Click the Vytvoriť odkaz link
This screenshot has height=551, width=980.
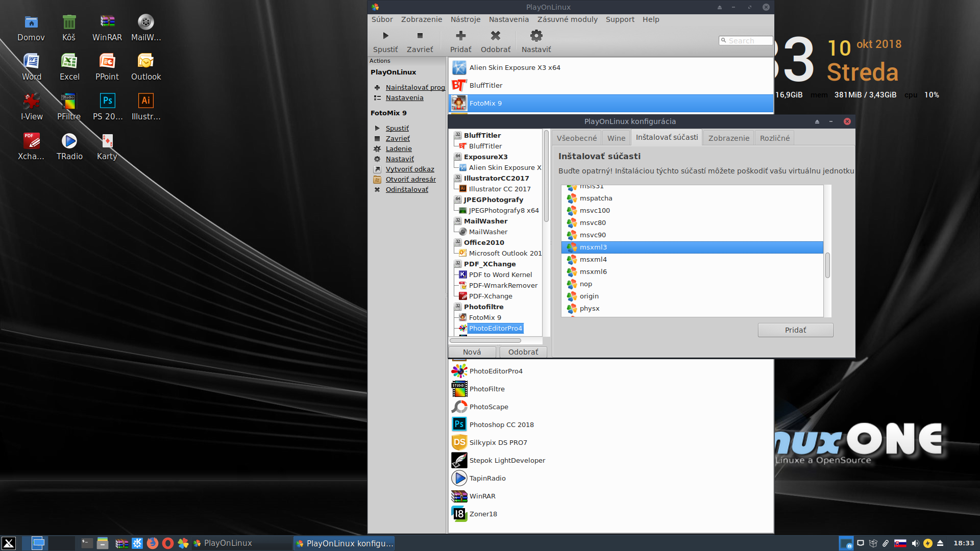click(x=410, y=169)
